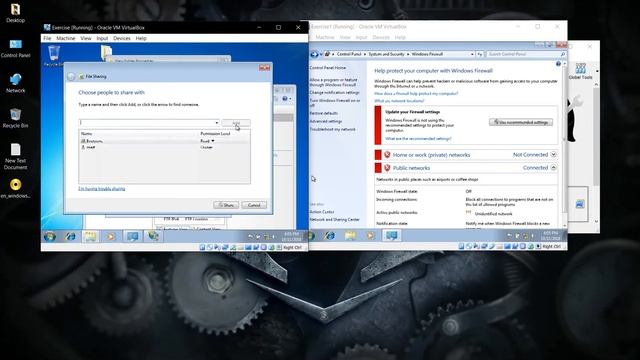
Task: Open the Control Panel desktop shortcut
Action: coord(16,48)
